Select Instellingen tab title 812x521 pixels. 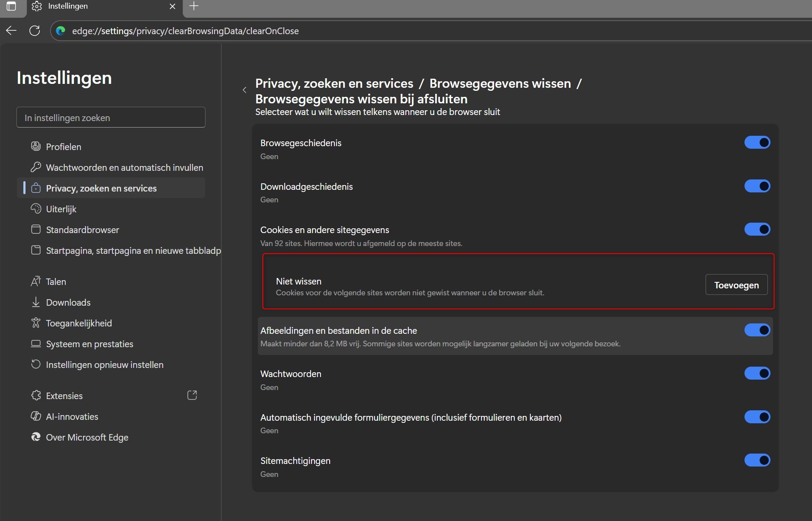pyautogui.click(x=68, y=6)
